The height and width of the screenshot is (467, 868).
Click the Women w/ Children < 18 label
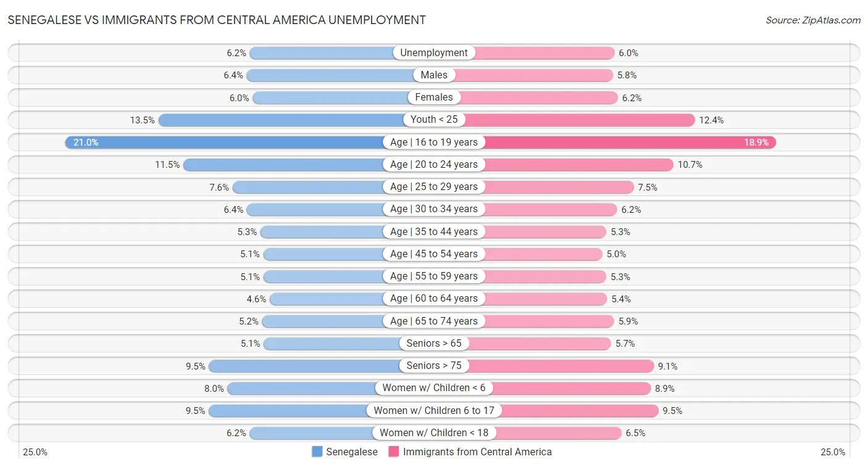pos(434,433)
